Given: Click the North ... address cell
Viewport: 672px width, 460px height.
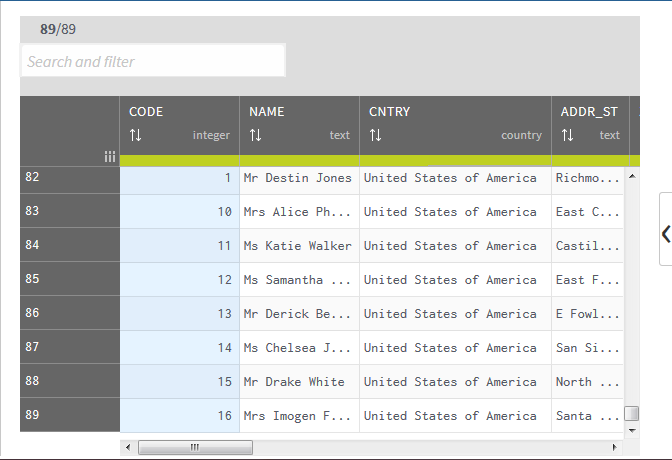Looking at the screenshot, I should click(587, 382).
